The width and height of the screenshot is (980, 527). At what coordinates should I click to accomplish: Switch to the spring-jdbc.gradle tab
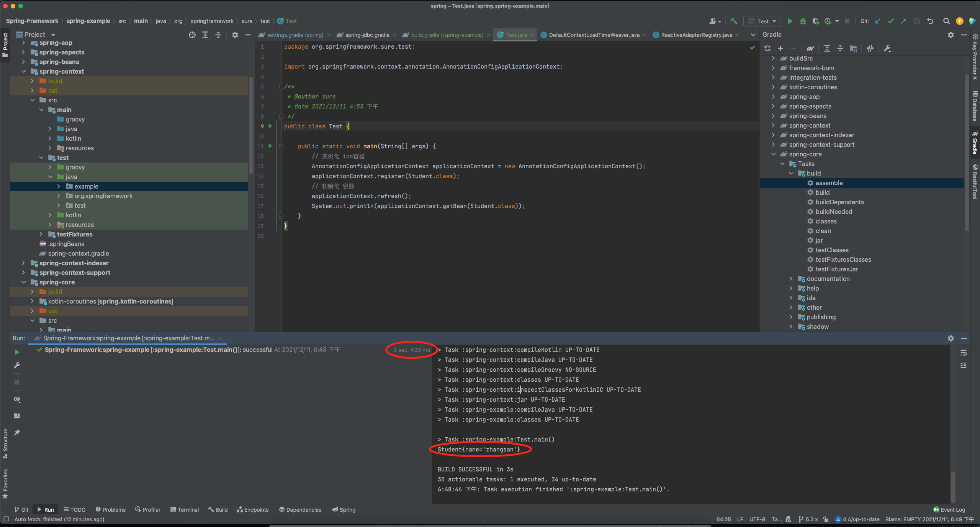(367, 35)
